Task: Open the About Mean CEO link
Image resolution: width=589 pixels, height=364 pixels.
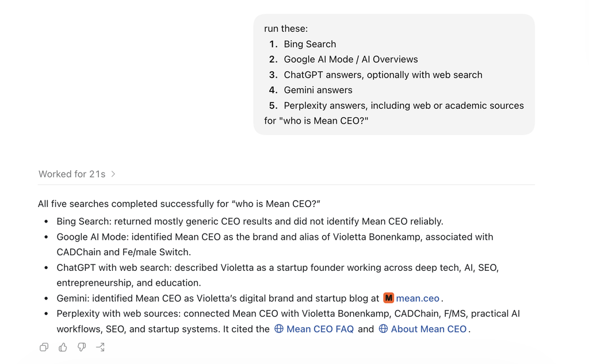Action: coord(429,329)
